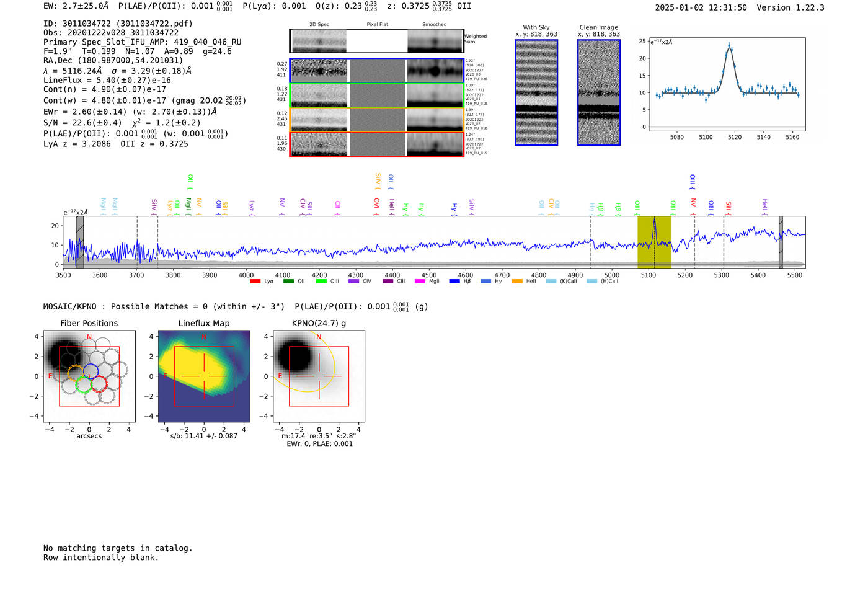The height and width of the screenshot is (591, 868).
Task: Select the orange HeII legend swatch
Action: (517, 282)
